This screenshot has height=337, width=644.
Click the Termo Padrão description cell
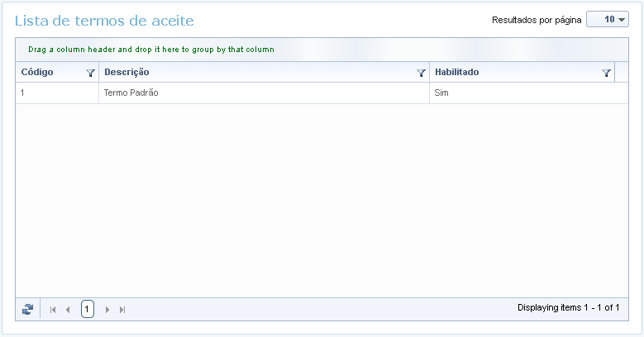tap(131, 93)
